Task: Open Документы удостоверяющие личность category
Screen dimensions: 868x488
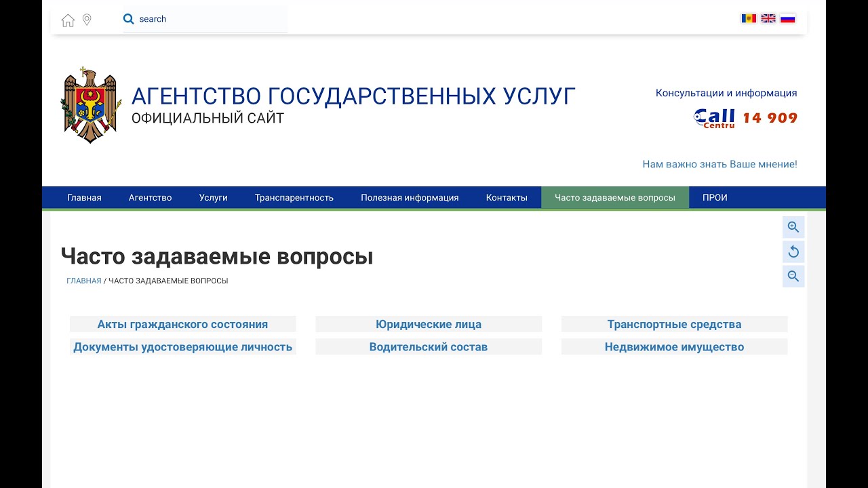Action: (x=182, y=347)
